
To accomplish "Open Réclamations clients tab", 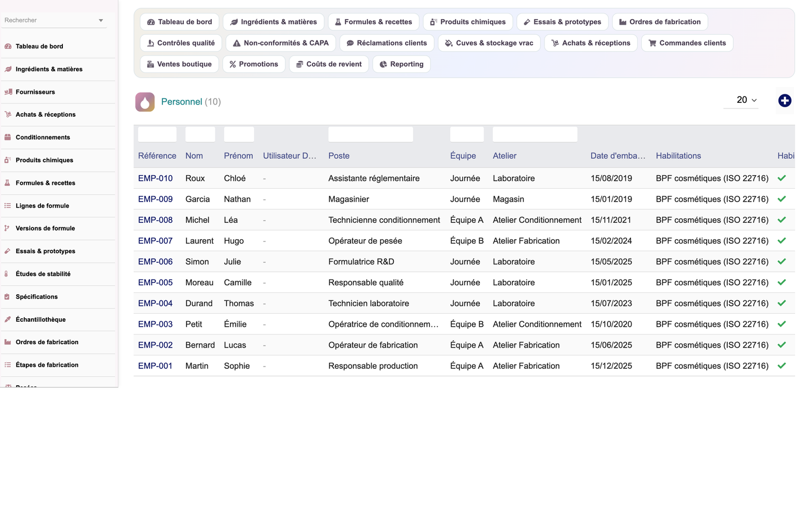I will point(387,43).
